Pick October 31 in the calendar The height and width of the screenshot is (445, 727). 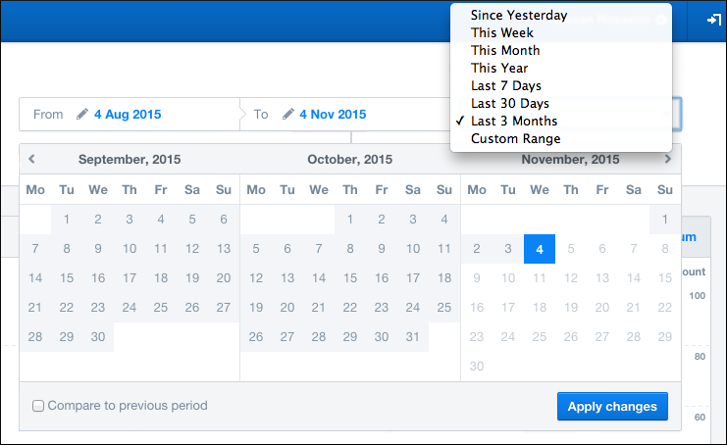tap(413, 337)
